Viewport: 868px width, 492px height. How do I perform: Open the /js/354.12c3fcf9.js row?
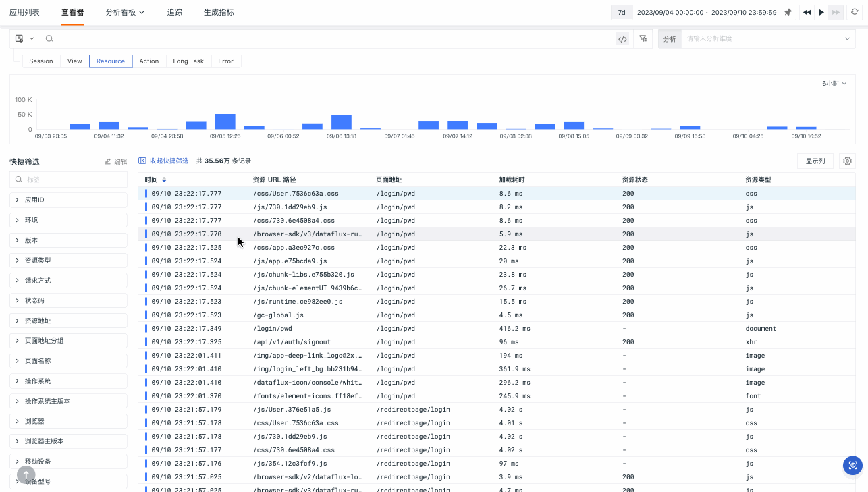click(x=497, y=464)
